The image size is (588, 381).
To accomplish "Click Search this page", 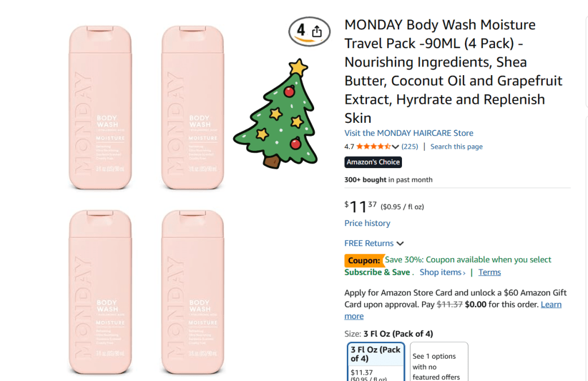I will click(x=457, y=147).
